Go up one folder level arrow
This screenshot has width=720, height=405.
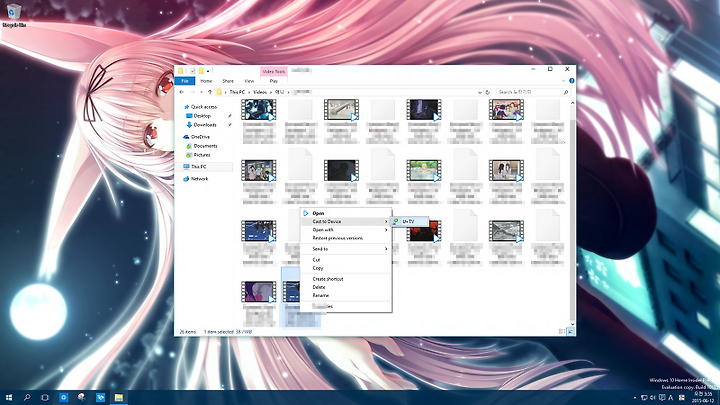[210, 92]
